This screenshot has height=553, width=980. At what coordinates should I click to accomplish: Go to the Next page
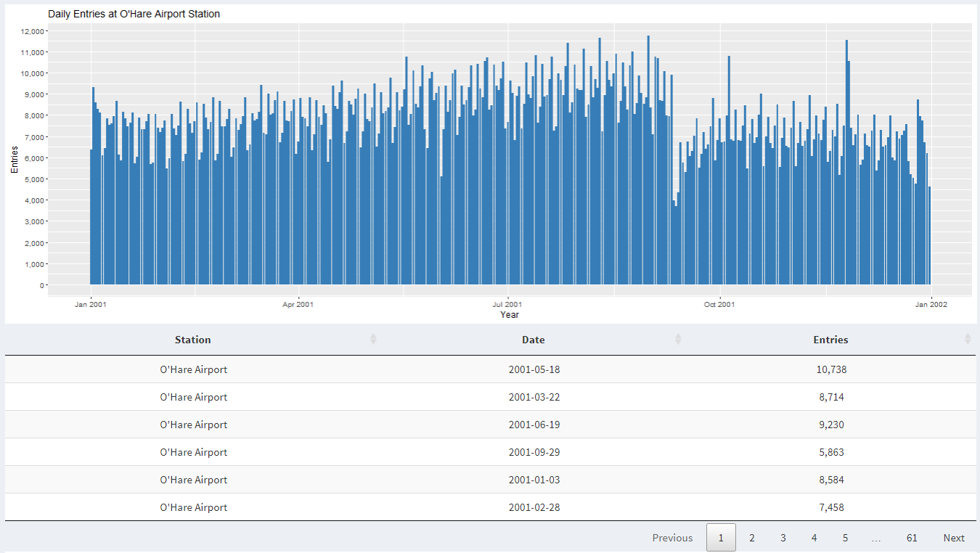954,538
